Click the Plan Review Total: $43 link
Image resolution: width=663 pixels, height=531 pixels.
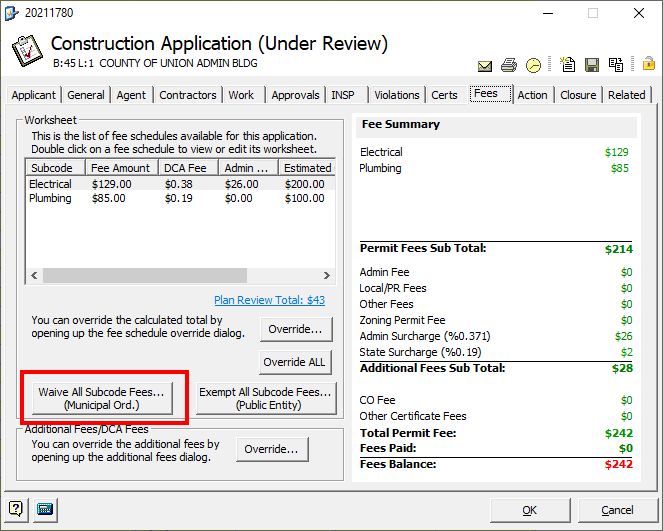point(269,300)
